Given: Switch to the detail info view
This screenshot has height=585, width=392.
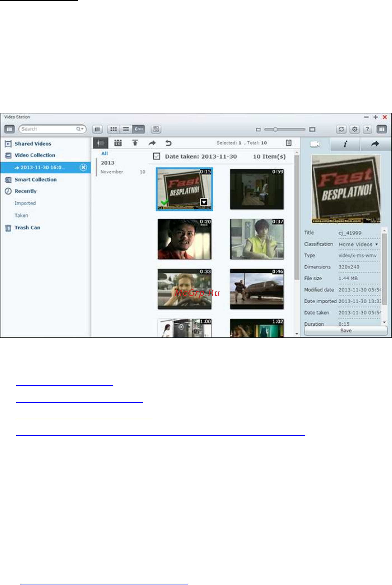Looking at the screenshot, I should point(138,129).
